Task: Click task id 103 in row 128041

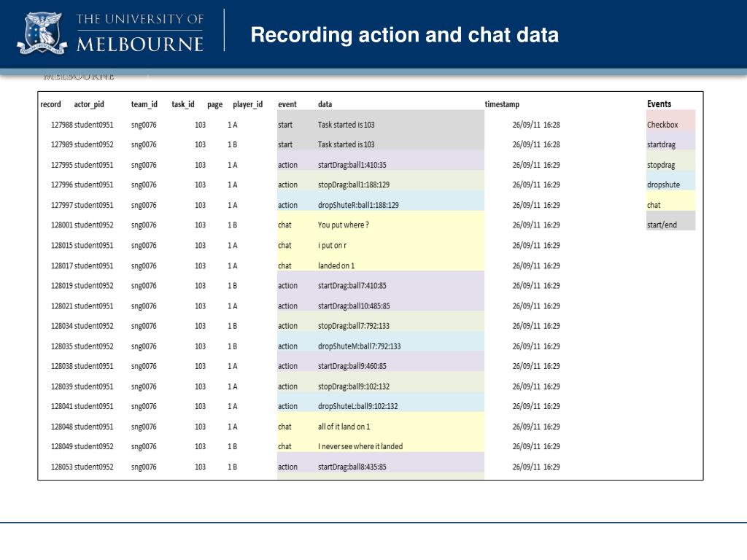Action: pyautogui.click(x=200, y=407)
